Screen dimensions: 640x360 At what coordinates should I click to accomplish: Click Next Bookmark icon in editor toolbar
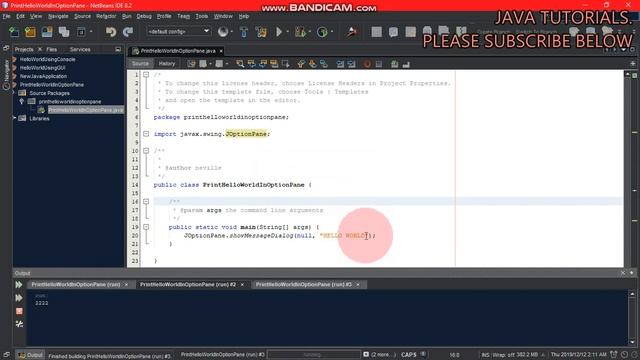click(x=313, y=64)
